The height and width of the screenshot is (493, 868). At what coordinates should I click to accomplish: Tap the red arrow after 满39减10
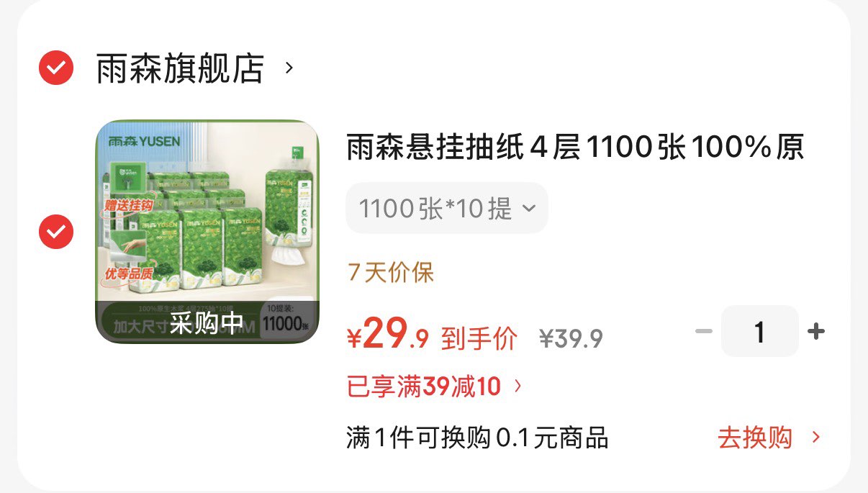[x=517, y=387]
